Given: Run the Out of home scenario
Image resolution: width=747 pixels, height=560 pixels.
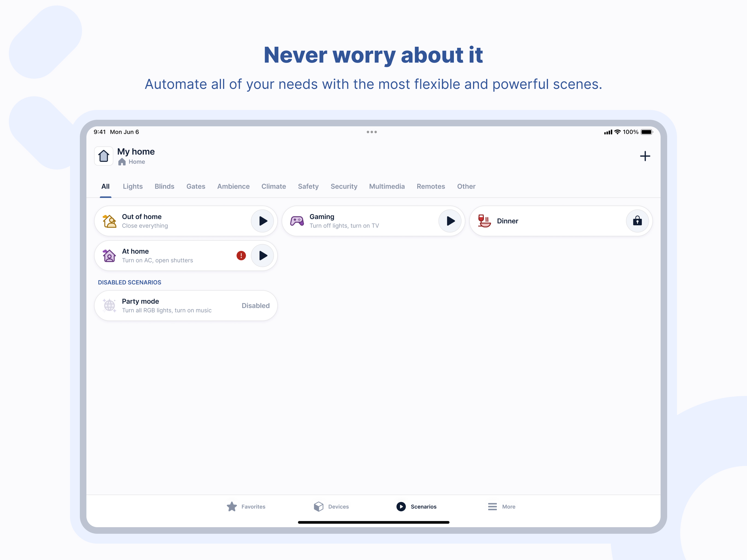Looking at the screenshot, I should pyautogui.click(x=262, y=221).
